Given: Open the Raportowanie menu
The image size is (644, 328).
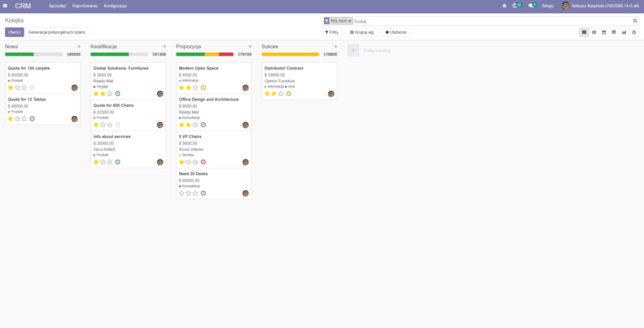Looking at the screenshot, I should click(x=85, y=6).
